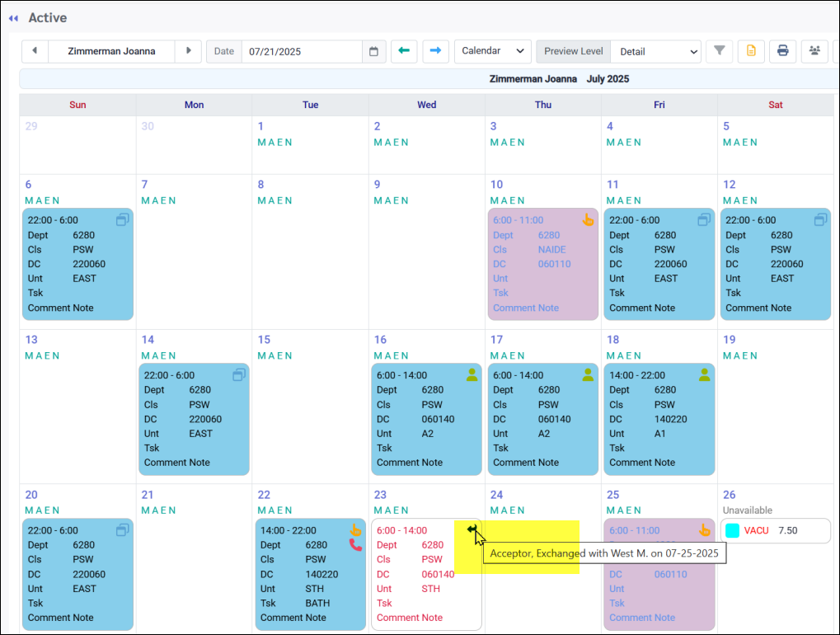Click the copy icon on July 6 shift

pos(123,219)
